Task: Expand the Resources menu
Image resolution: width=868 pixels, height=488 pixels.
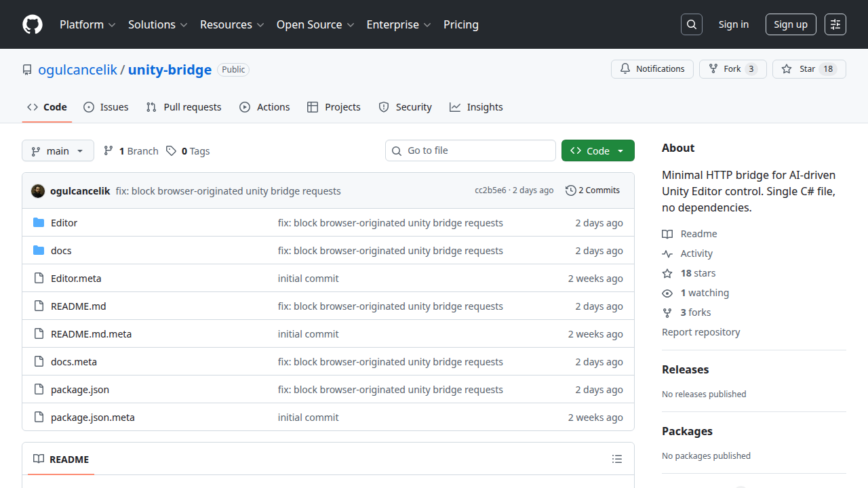Action: (x=231, y=24)
